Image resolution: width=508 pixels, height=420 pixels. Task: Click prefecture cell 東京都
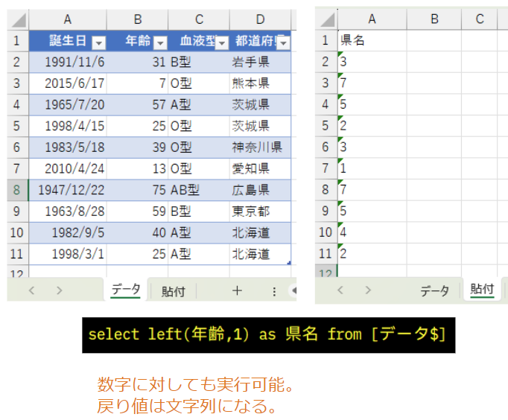[260, 211]
